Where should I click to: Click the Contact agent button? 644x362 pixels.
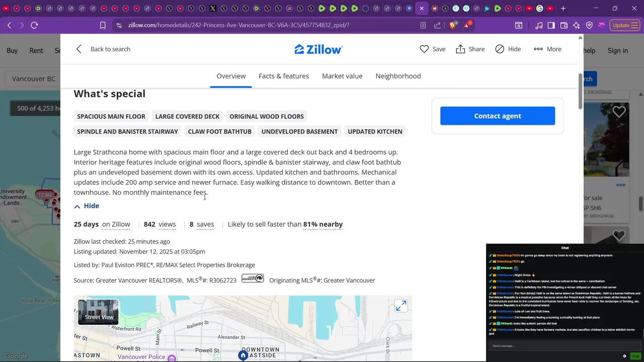coord(498,116)
